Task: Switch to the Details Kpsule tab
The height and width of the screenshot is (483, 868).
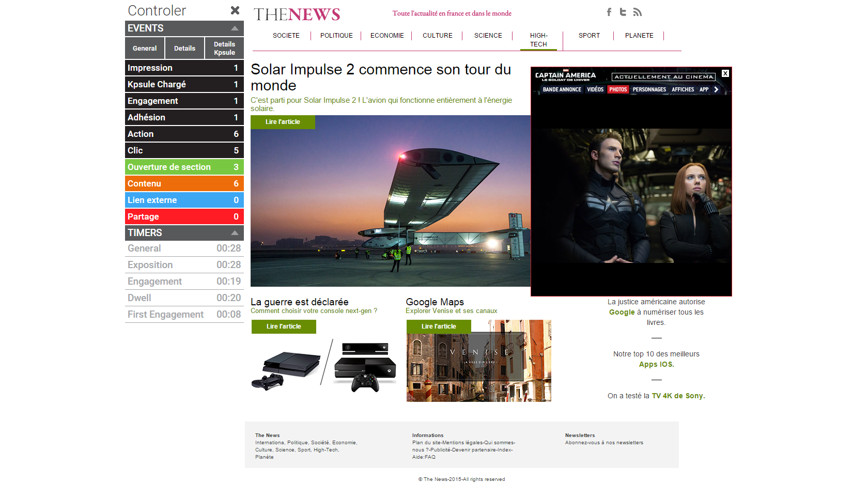Action: (224, 49)
